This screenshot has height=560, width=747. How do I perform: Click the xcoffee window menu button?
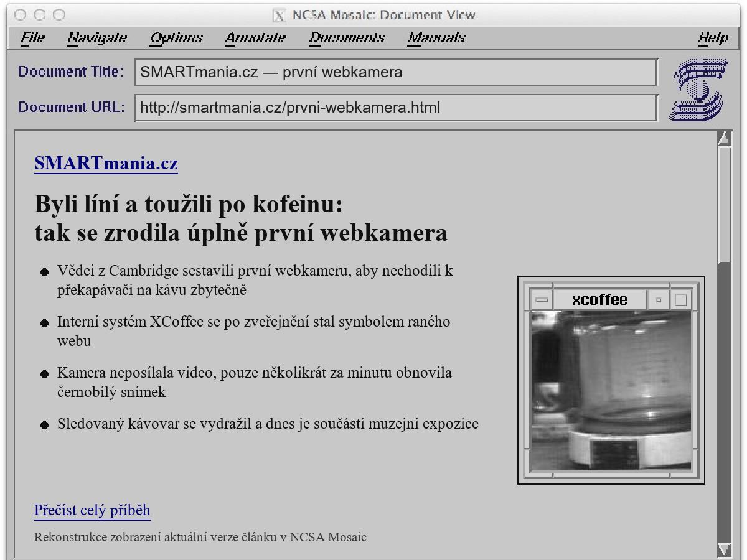[542, 300]
